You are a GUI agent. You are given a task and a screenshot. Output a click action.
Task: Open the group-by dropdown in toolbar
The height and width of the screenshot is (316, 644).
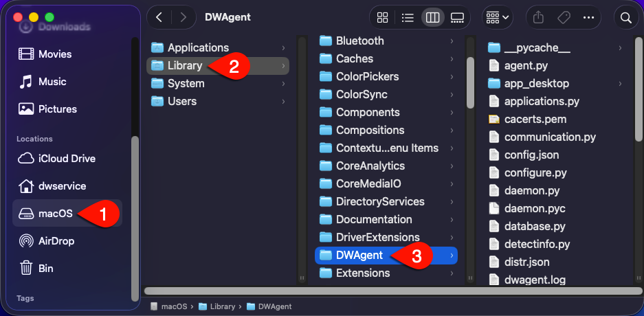tap(497, 17)
